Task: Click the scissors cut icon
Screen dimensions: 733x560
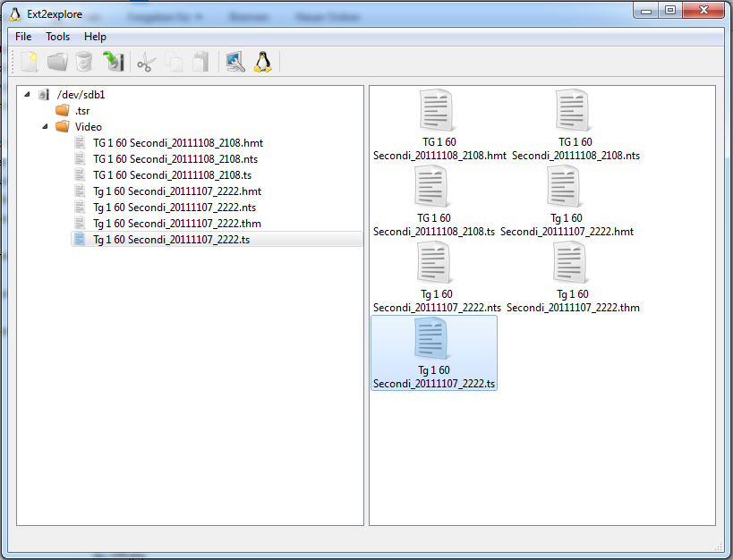Action: (146, 62)
